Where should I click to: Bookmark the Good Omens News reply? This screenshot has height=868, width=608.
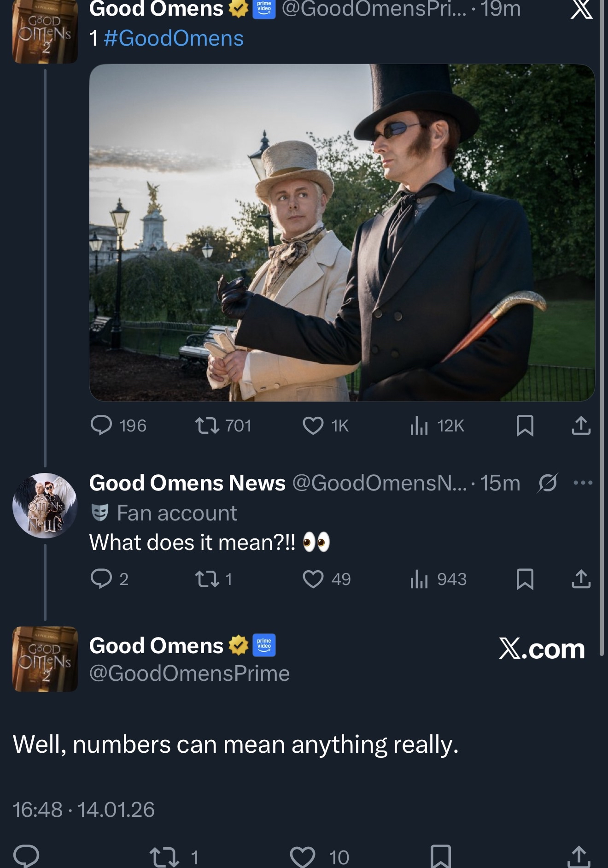pyautogui.click(x=525, y=579)
